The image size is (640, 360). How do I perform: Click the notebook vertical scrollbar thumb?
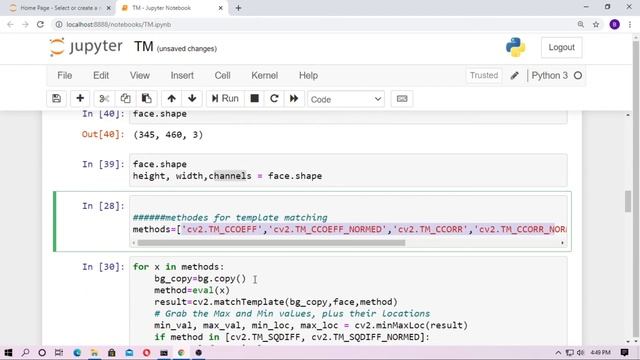(628, 201)
